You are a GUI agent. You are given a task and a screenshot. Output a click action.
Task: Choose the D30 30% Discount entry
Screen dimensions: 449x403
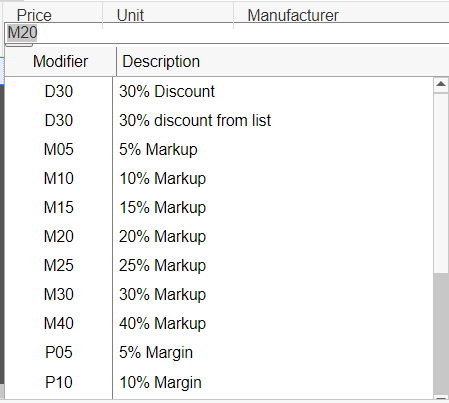pos(219,91)
